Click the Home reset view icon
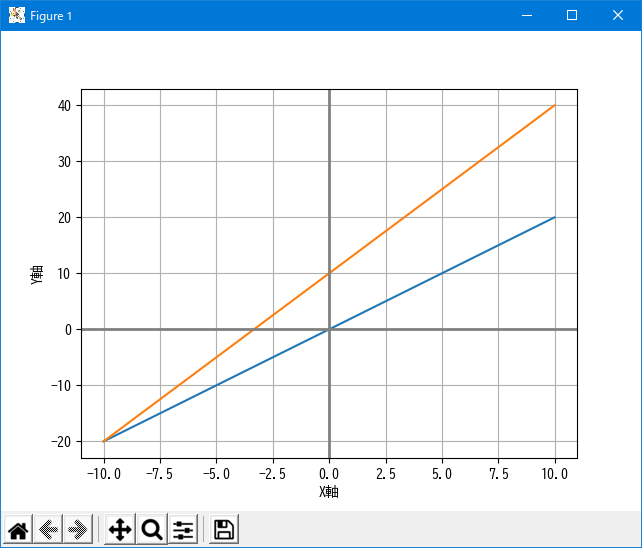The width and height of the screenshot is (642, 548). click(x=18, y=530)
